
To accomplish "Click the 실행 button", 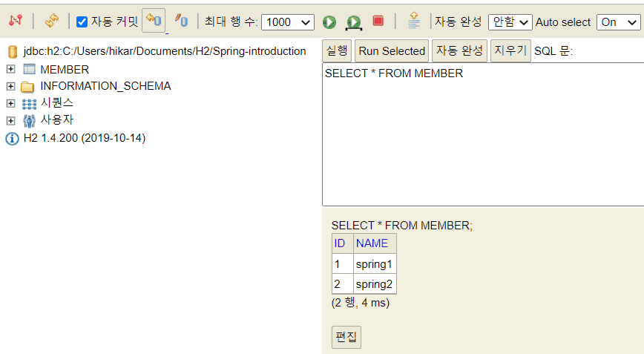I will tap(337, 51).
